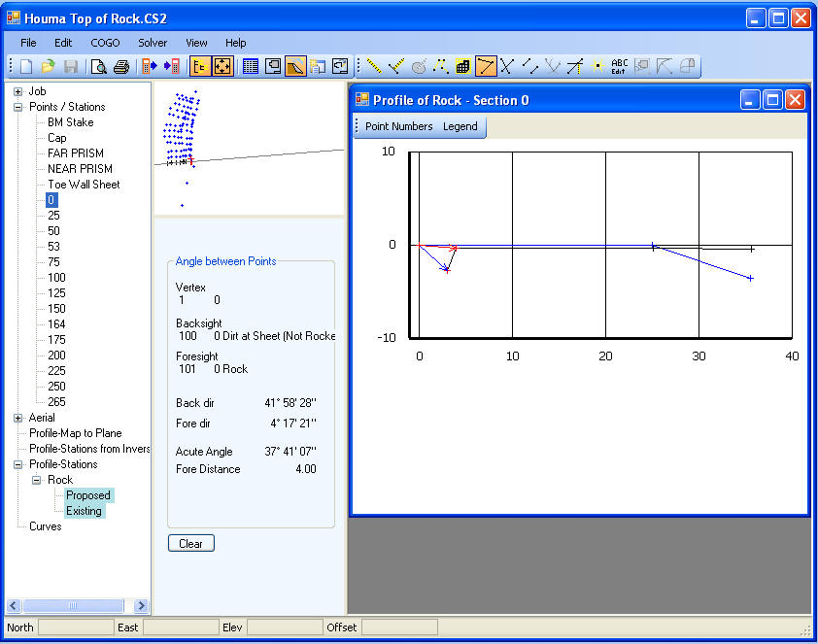Expand the Aerial tree node
The image size is (818, 644).
(17, 418)
